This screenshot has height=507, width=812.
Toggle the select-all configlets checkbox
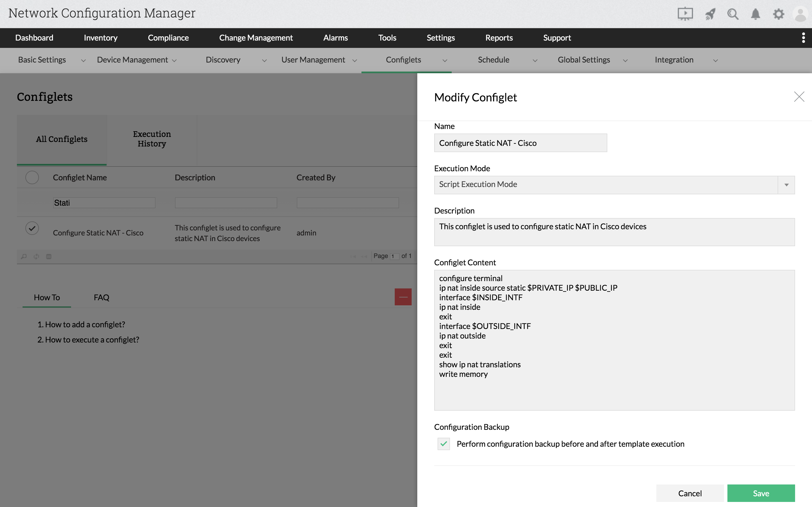click(x=32, y=177)
